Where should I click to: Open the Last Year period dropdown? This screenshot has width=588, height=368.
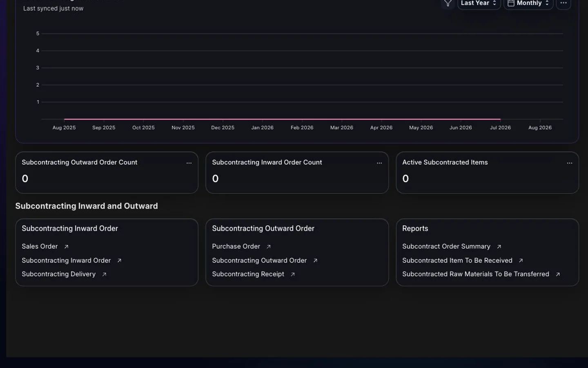tap(479, 3)
